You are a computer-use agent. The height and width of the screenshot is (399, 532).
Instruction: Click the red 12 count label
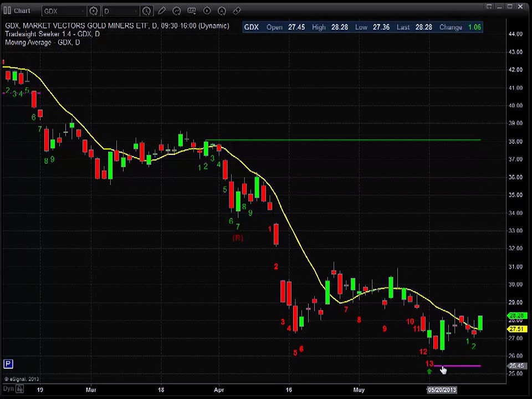coord(423,352)
